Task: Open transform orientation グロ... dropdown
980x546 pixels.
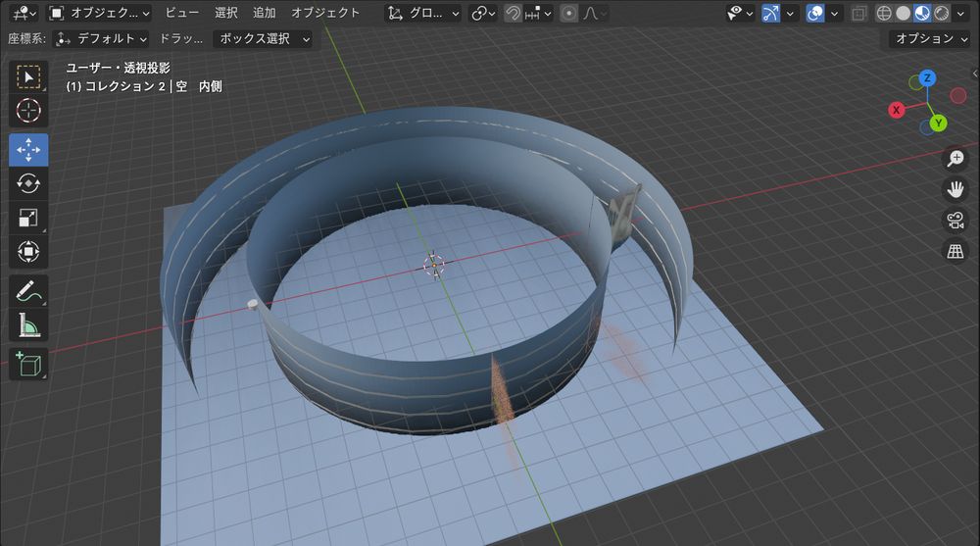Action: (x=423, y=13)
